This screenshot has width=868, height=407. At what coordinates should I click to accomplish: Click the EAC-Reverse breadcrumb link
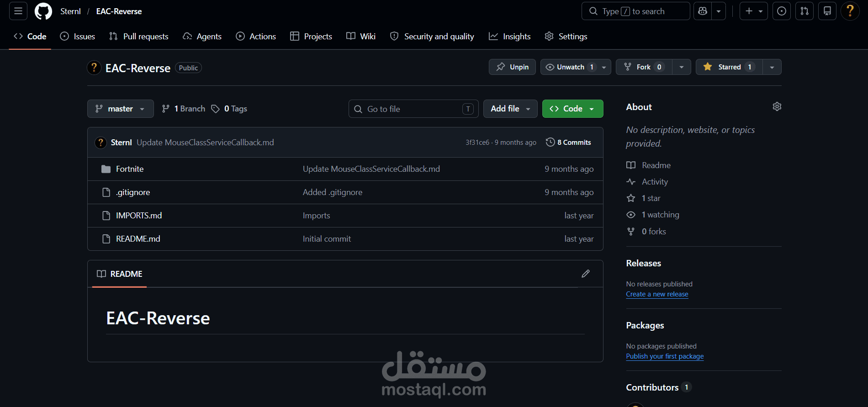(119, 11)
